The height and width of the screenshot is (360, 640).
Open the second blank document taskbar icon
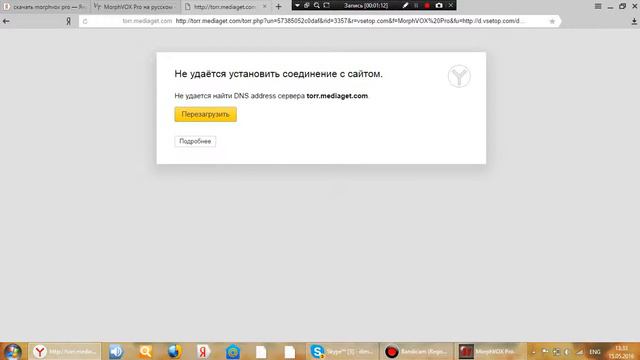coord(289,351)
